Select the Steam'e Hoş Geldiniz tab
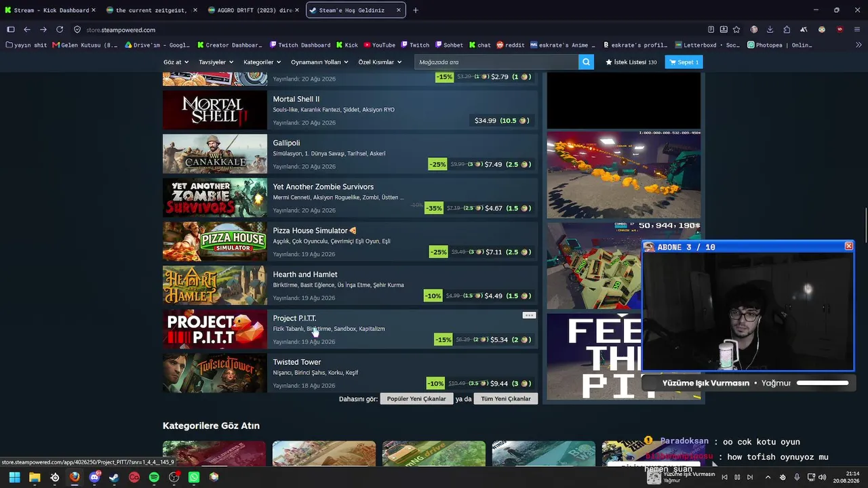 coord(355,10)
